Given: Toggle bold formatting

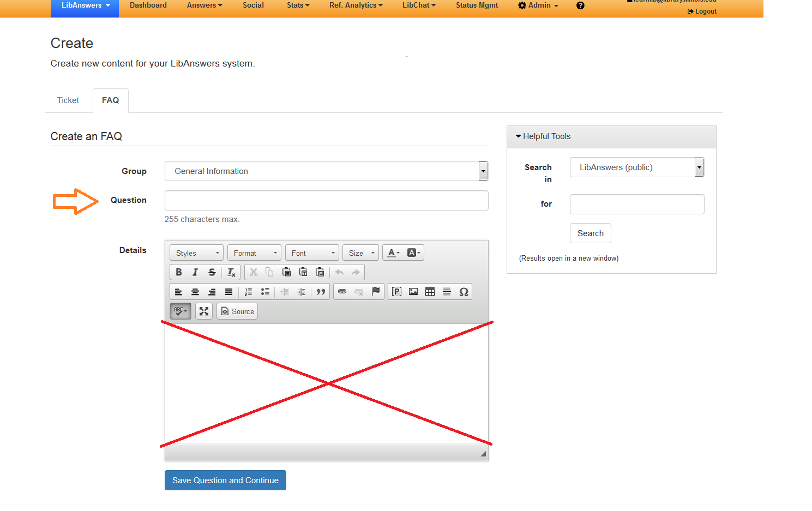Looking at the screenshot, I should 179,272.
